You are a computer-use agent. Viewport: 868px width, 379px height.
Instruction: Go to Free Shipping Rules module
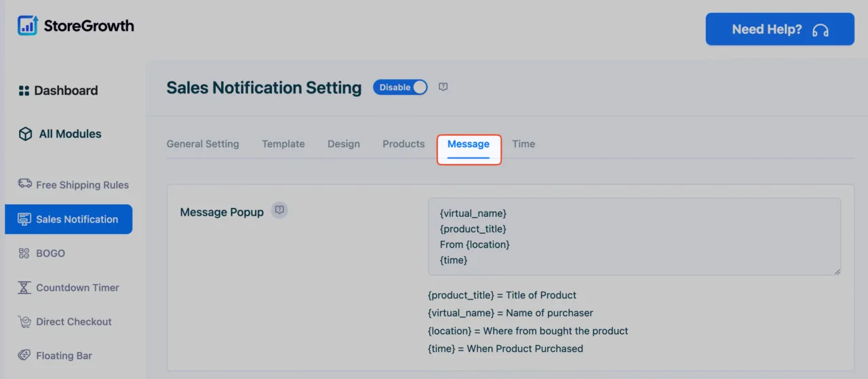point(73,184)
